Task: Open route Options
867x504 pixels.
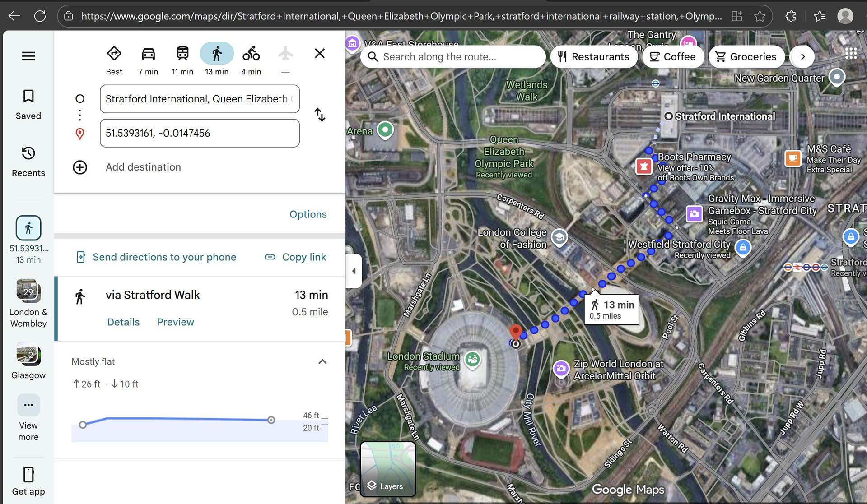Action: (308, 214)
